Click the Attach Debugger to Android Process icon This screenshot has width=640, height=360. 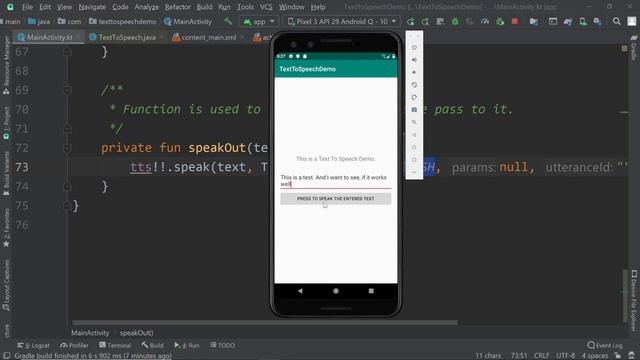tap(500, 21)
